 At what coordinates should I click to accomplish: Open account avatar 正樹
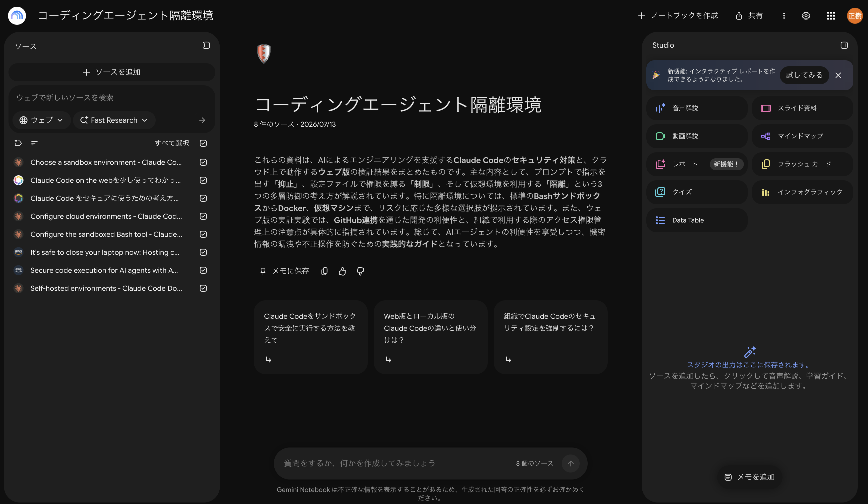[855, 16]
